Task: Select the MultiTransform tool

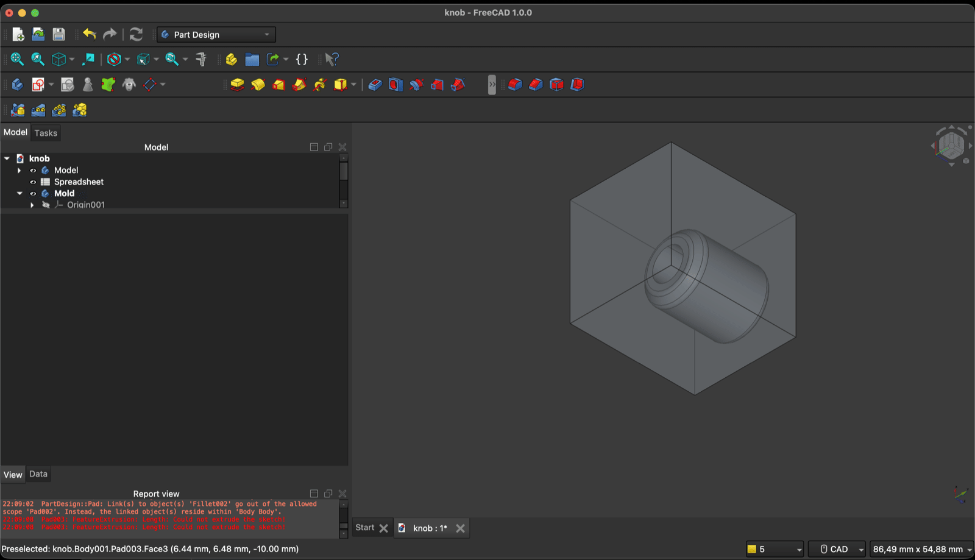Action: click(x=80, y=110)
